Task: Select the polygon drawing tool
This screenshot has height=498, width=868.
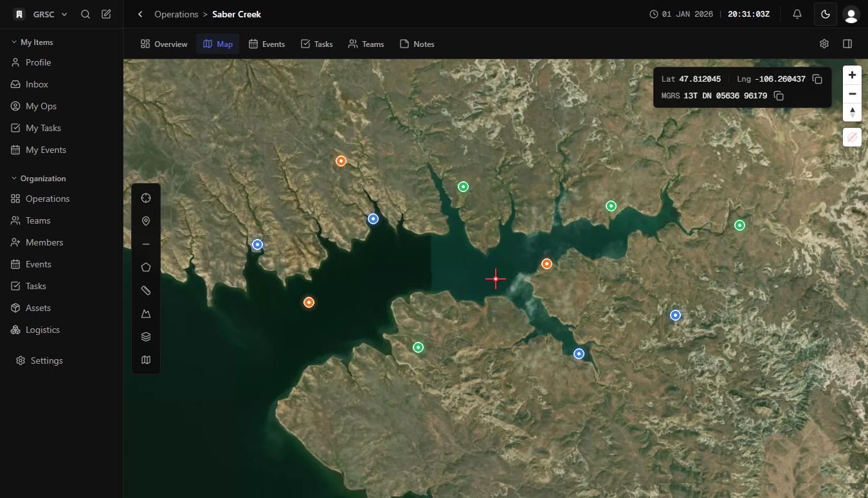Action: tap(146, 267)
